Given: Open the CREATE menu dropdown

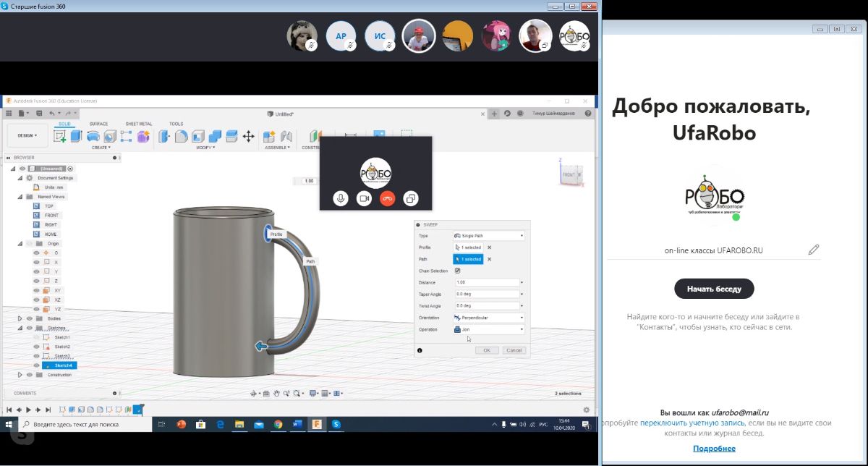Looking at the screenshot, I should click(101, 148).
